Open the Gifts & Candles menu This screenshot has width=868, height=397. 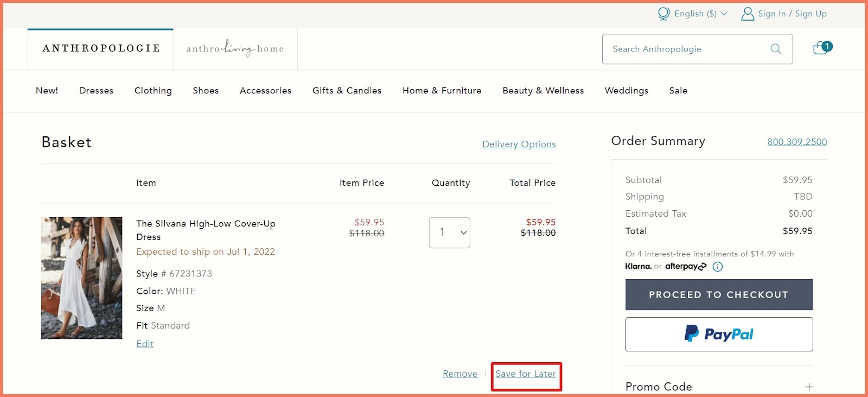(x=347, y=91)
